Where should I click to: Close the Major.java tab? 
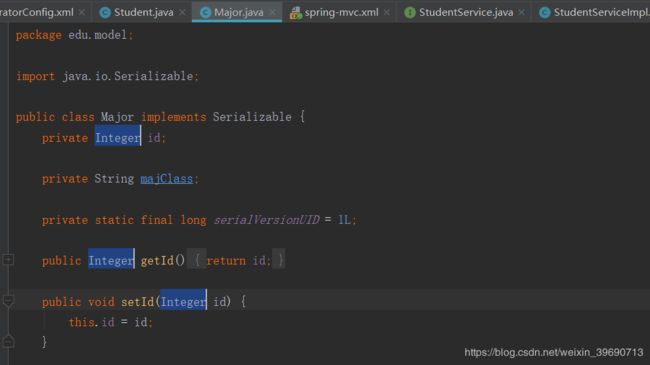(x=272, y=12)
